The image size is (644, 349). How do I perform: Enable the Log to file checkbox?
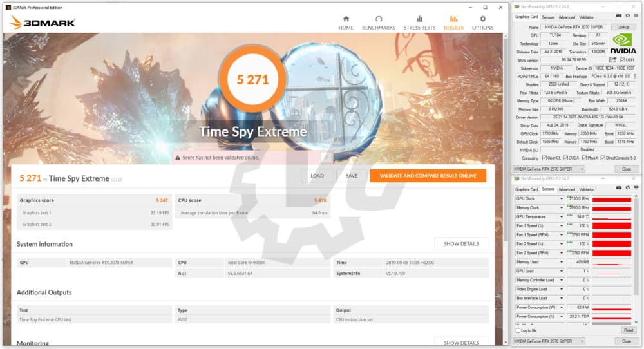point(518,330)
